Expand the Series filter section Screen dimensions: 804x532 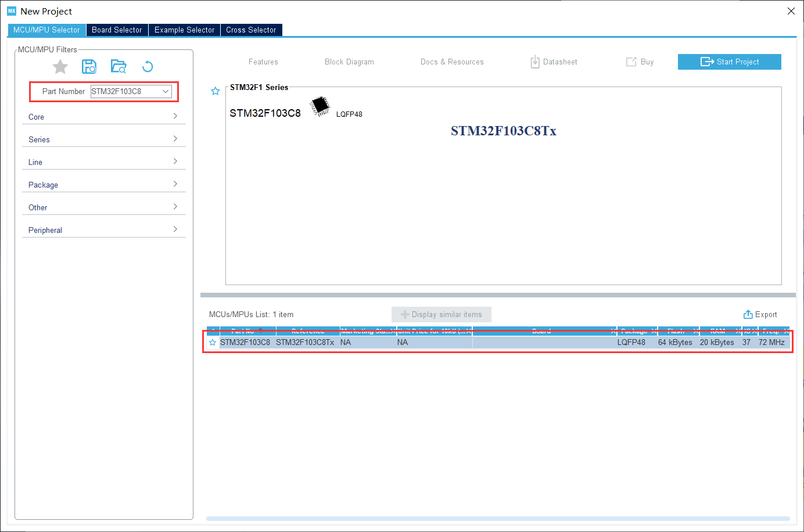103,139
